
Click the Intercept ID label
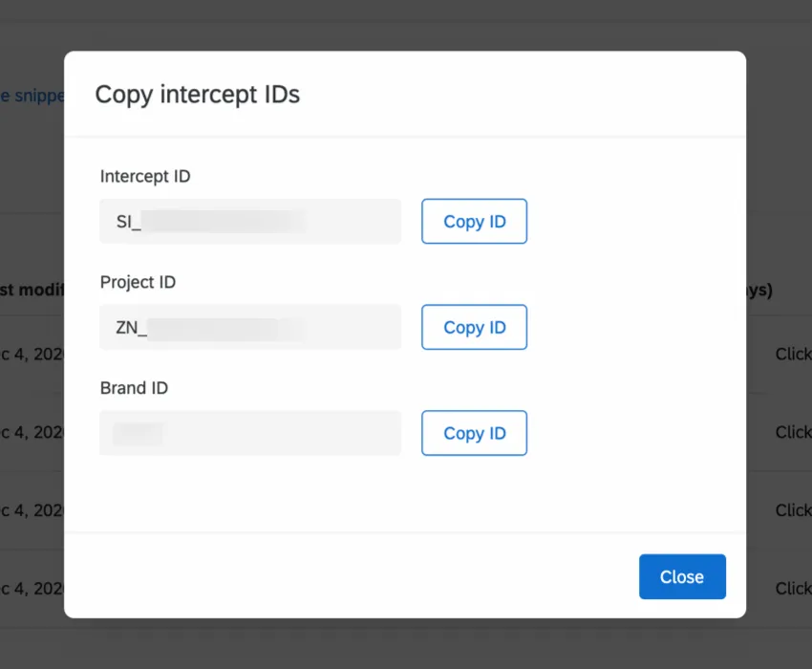[145, 176]
